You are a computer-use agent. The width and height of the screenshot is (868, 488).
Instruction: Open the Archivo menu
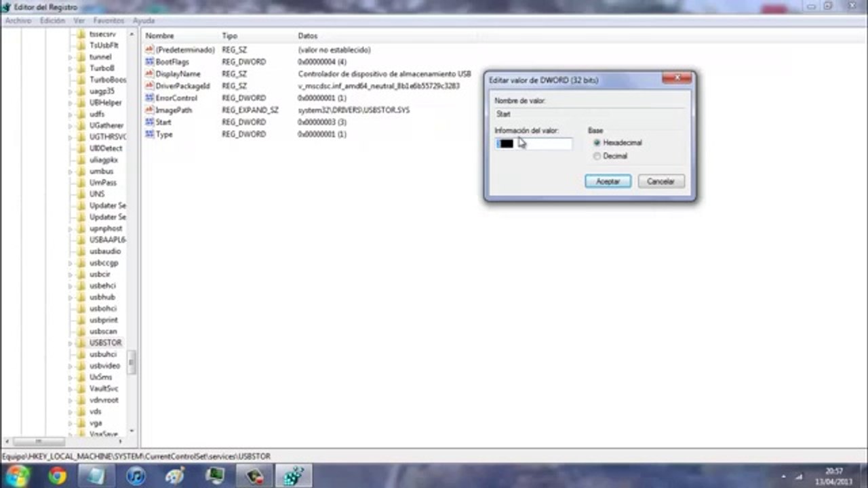tap(18, 21)
